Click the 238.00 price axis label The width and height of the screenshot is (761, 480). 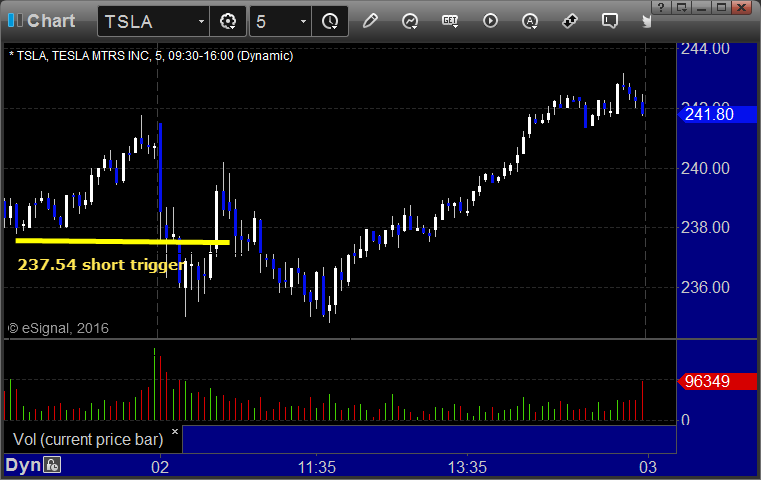[705, 228]
